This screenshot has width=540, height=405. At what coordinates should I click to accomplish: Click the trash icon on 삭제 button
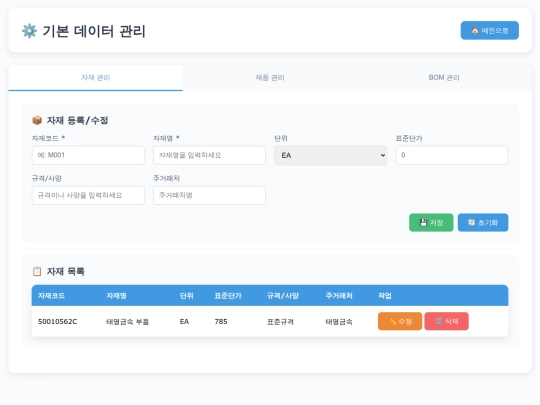(x=439, y=321)
